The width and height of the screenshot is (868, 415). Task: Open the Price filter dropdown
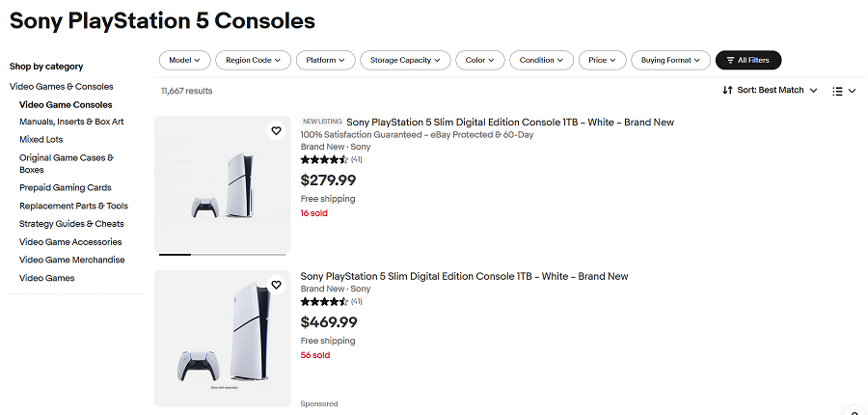(603, 60)
